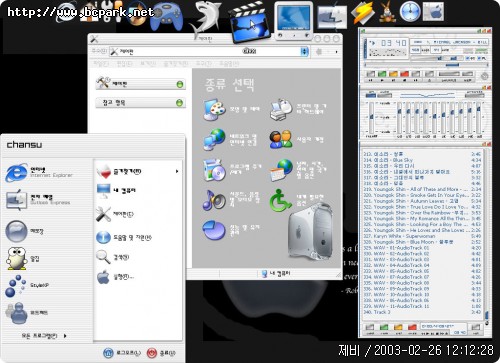Select playlist track 340 Track 3
500x363 pixels.
pos(422,312)
